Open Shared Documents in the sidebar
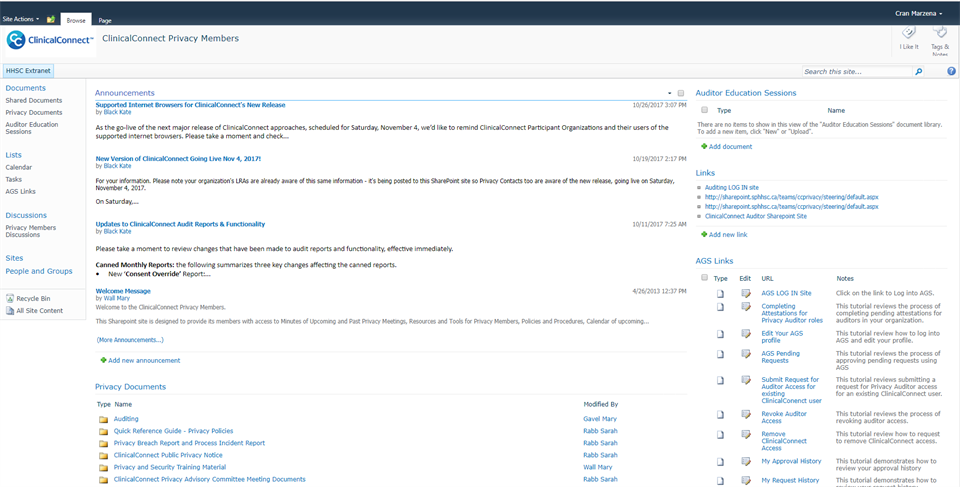This screenshot has height=487, width=960. pos(34,100)
